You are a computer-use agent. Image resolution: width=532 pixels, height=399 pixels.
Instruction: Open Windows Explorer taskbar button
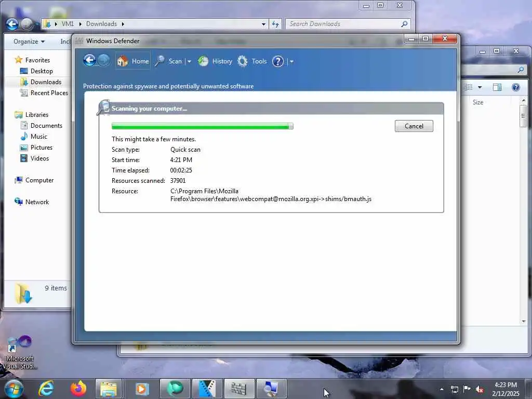[x=109, y=389]
